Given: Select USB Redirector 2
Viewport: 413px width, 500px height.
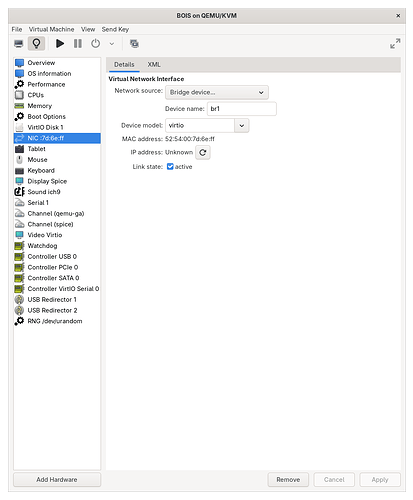Looking at the screenshot, I should click(x=57, y=310).
